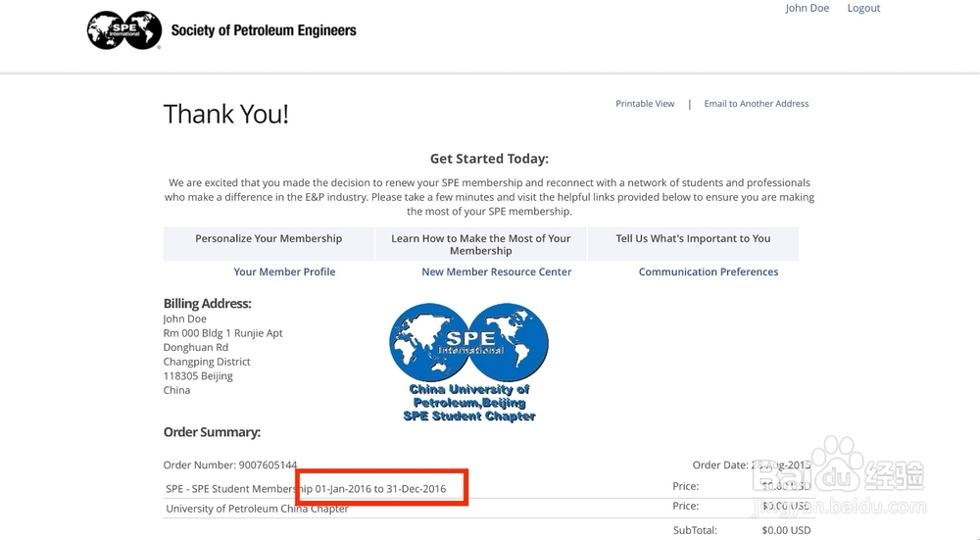Select the Personalize Your Membership heading

[x=269, y=239]
